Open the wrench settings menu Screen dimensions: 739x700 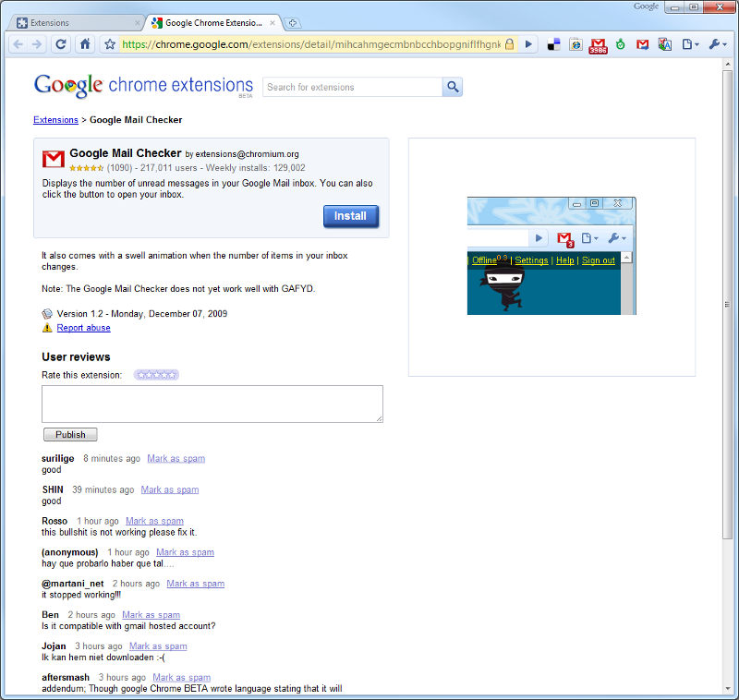[x=719, y=44]
